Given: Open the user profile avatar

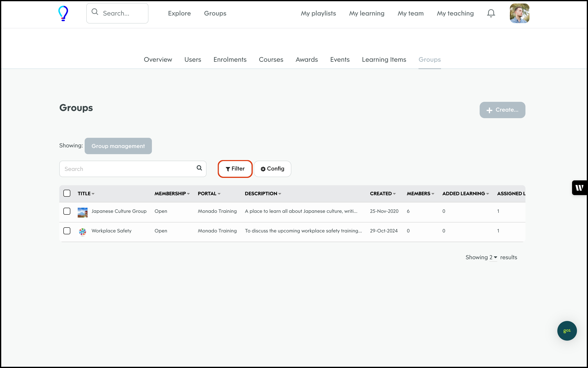Looking at the screenshot, I should (x=519, y=13).
